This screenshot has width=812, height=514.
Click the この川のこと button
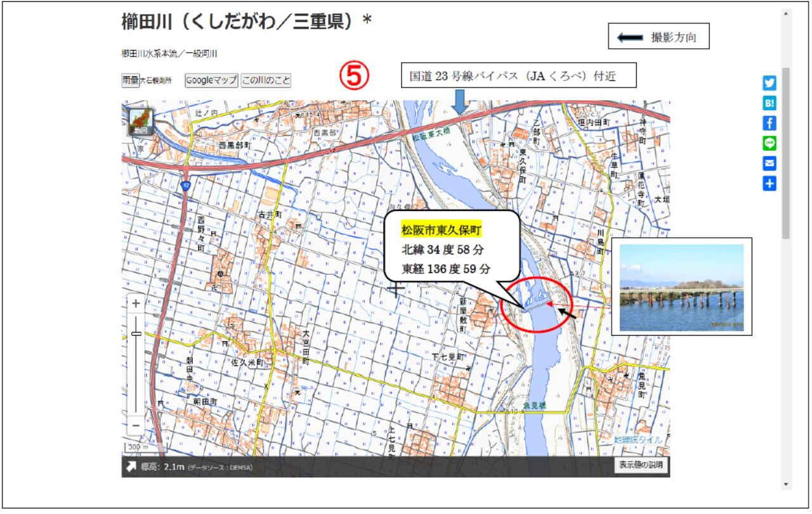266,80
